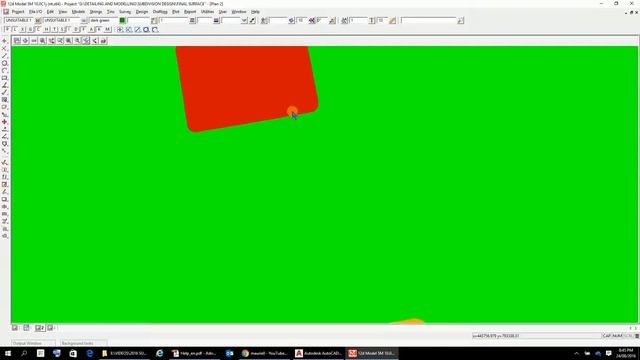
Task: Toggle the P point snap button
Action: coord(7,29)
